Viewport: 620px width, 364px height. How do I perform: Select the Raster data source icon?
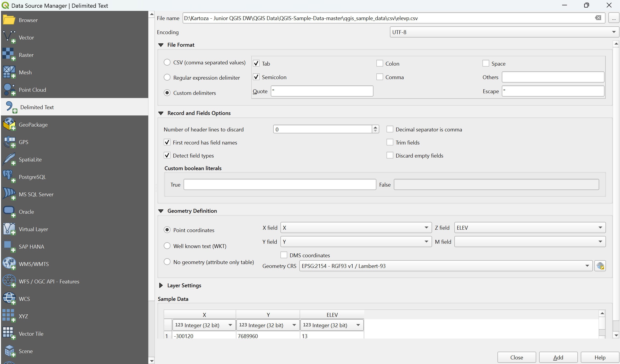pos(9,55)
